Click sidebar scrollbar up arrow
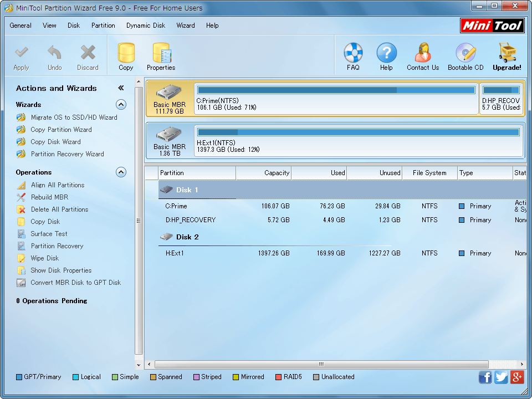This screenshot has height=399, width=532. [139, 81]
